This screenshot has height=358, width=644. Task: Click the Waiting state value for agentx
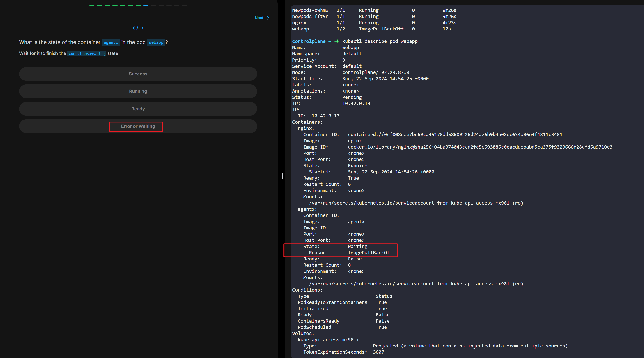(x=358, y=247)
